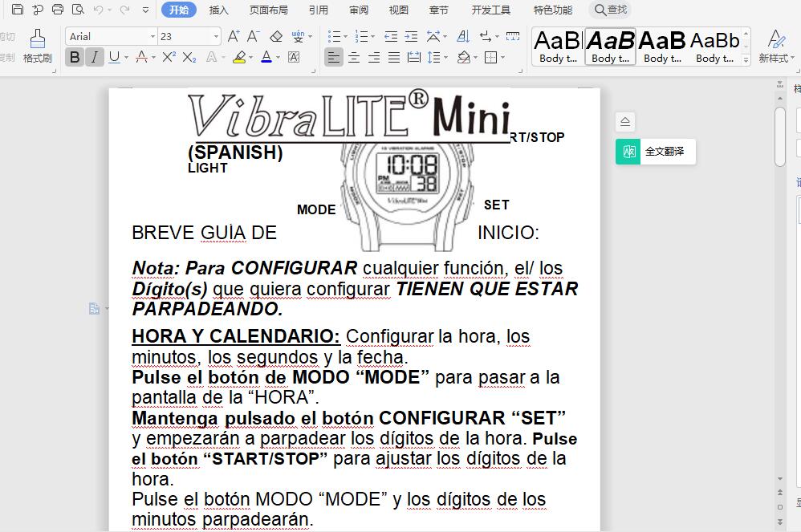Click the document vertical scrollbar thumb
Screen dimensions: 801x532
point(779,136)
